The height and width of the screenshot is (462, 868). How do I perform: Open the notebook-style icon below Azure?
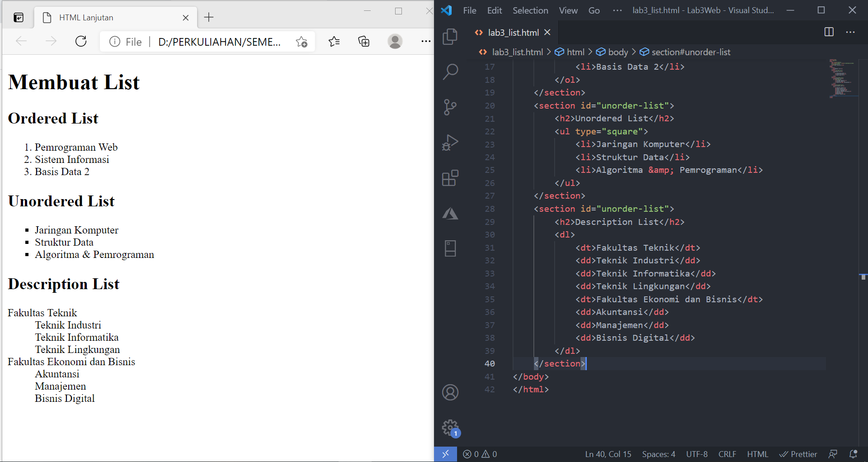pyautogui.click(x=450, y=248)
